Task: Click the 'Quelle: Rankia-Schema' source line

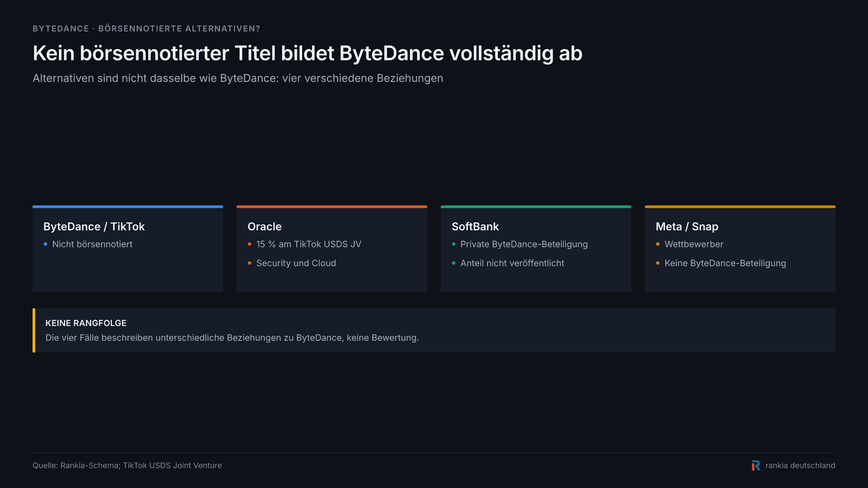Action: click(x=127, y=465)
